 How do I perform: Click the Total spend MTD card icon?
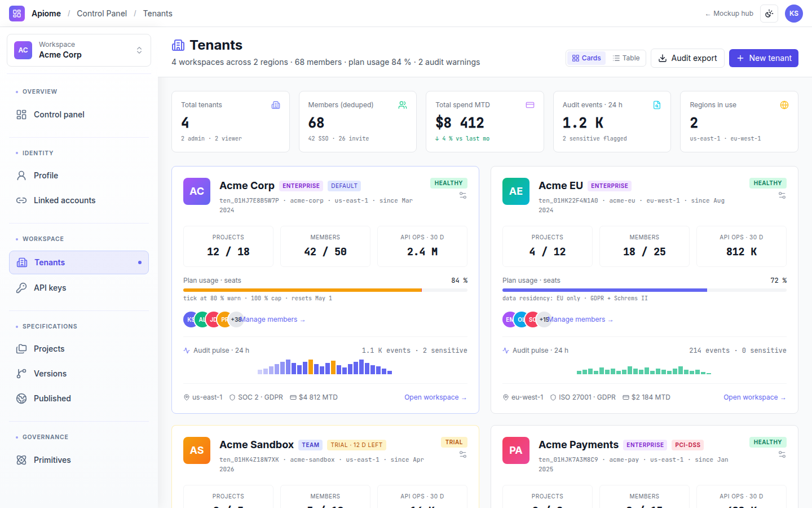[x=530, y=105]
